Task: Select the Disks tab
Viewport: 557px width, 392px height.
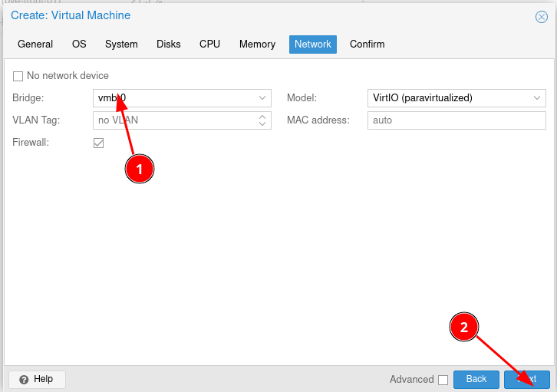Action: (169, 44)
